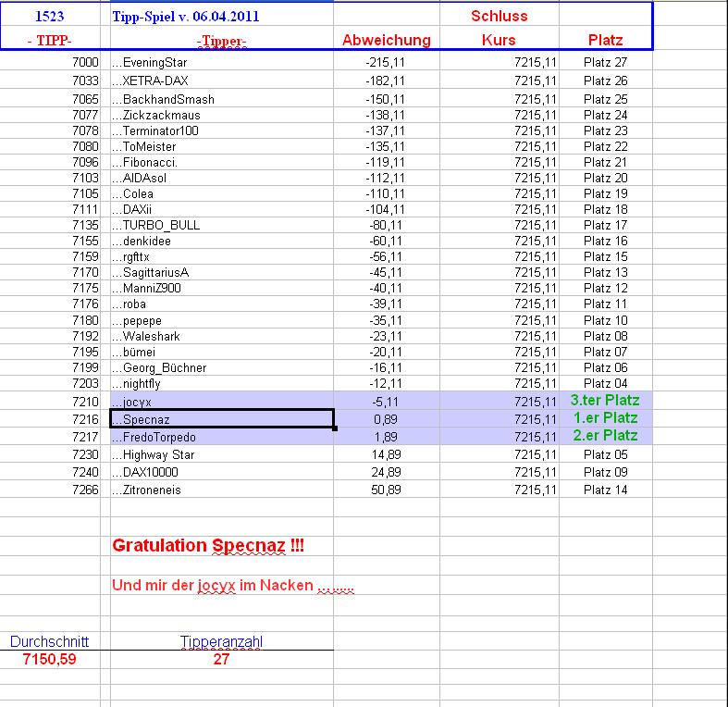
Task: Click the XETRA-DAX tipper cell
Action: coord(221,81)
